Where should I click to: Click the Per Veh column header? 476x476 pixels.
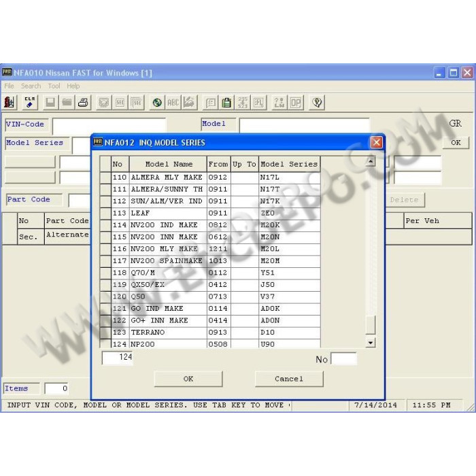tap(438, 221)
